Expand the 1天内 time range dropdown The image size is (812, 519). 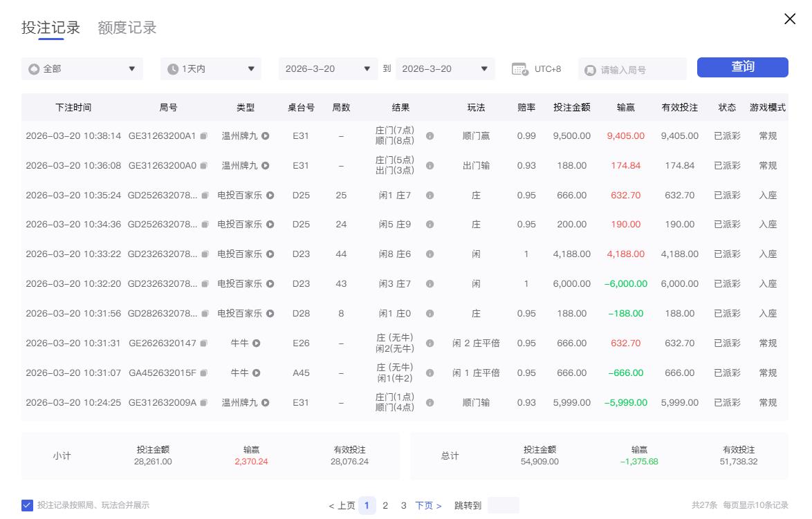coord(211,69)
